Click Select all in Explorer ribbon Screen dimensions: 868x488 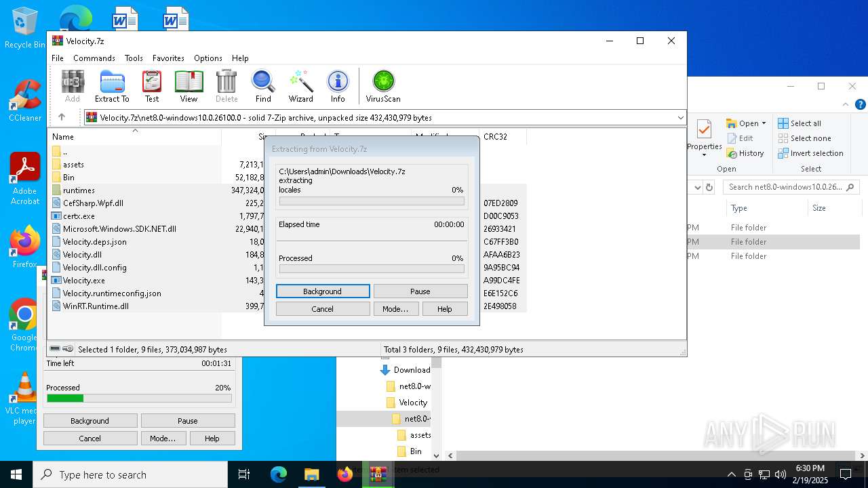(x=800, y=123)
